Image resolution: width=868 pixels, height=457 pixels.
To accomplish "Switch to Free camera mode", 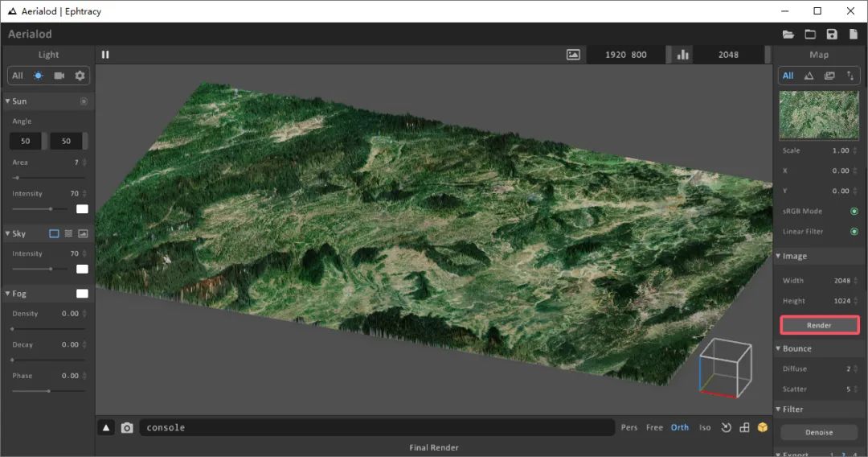I will 654,427.
